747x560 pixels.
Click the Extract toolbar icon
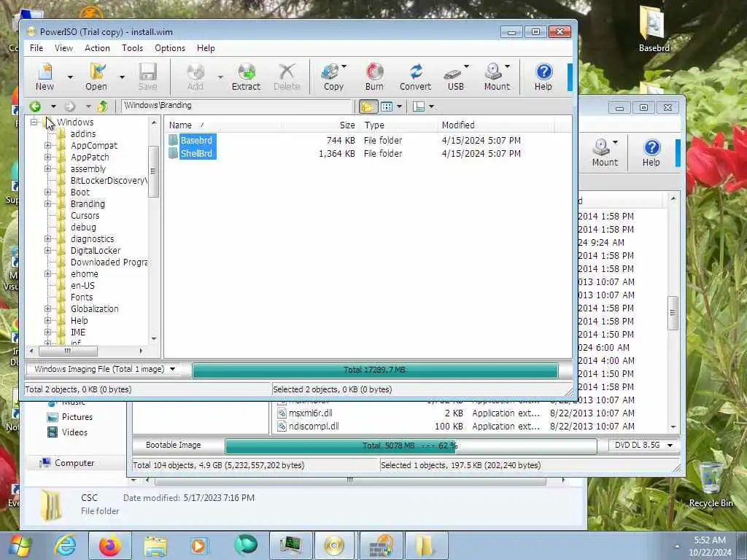point(247,76)
